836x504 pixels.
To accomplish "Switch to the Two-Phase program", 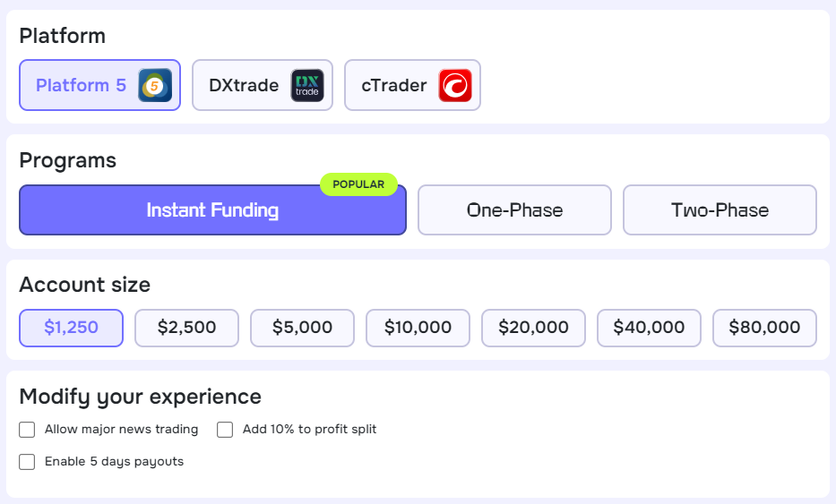I will (720, 210).
